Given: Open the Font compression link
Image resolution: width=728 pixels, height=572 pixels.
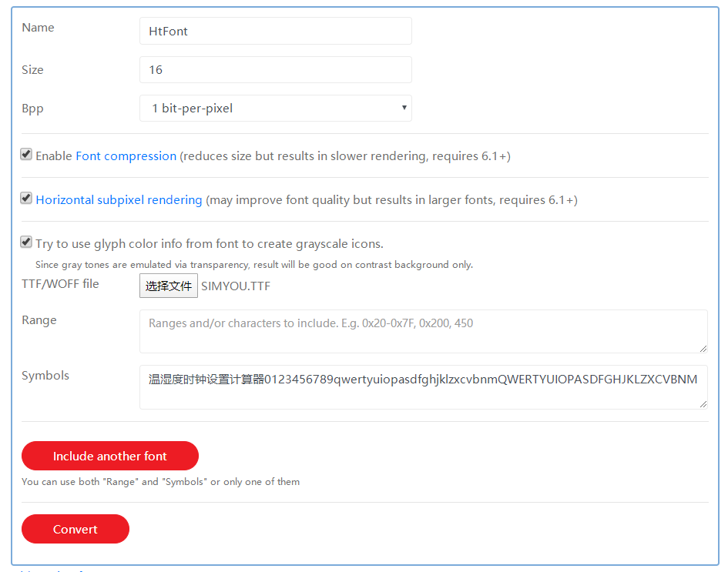Looking at the screenshot, I should (126, 156).
